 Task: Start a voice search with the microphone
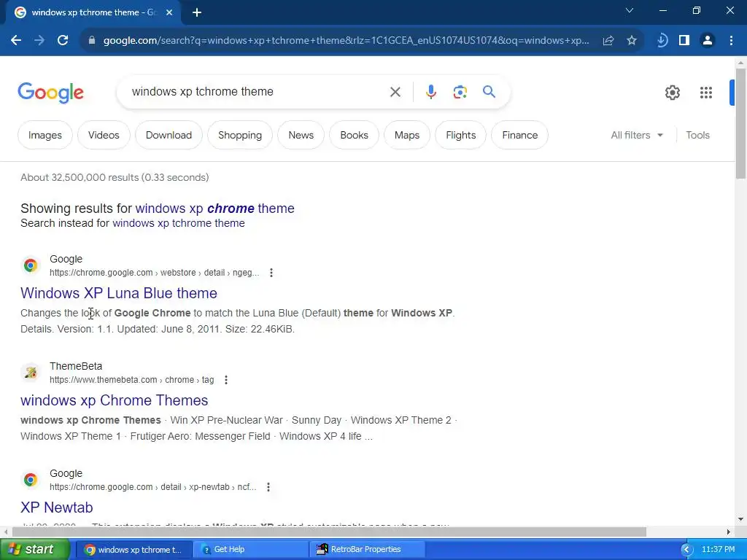point(430,92)
